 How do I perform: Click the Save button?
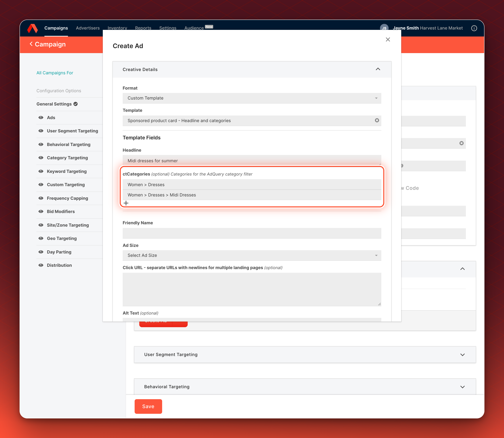(x=148, y=406)
